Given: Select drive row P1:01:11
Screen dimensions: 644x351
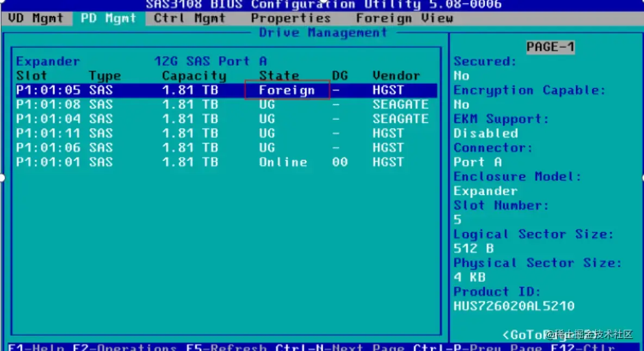Looking at the screenshot, I should (x=226, y=133).
